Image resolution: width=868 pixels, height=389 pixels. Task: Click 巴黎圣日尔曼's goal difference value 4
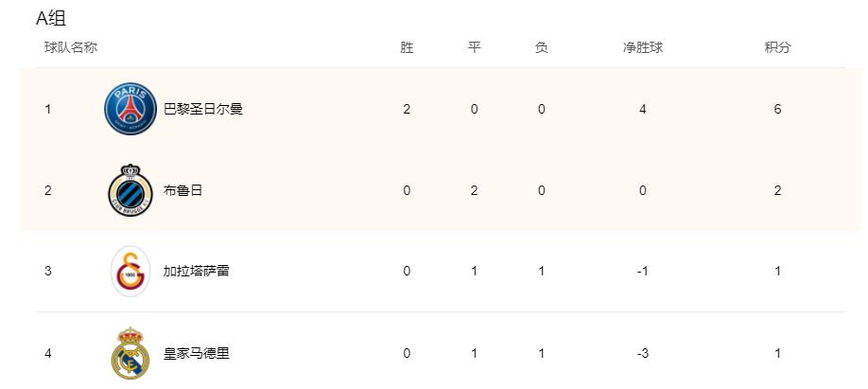(643, 109)
